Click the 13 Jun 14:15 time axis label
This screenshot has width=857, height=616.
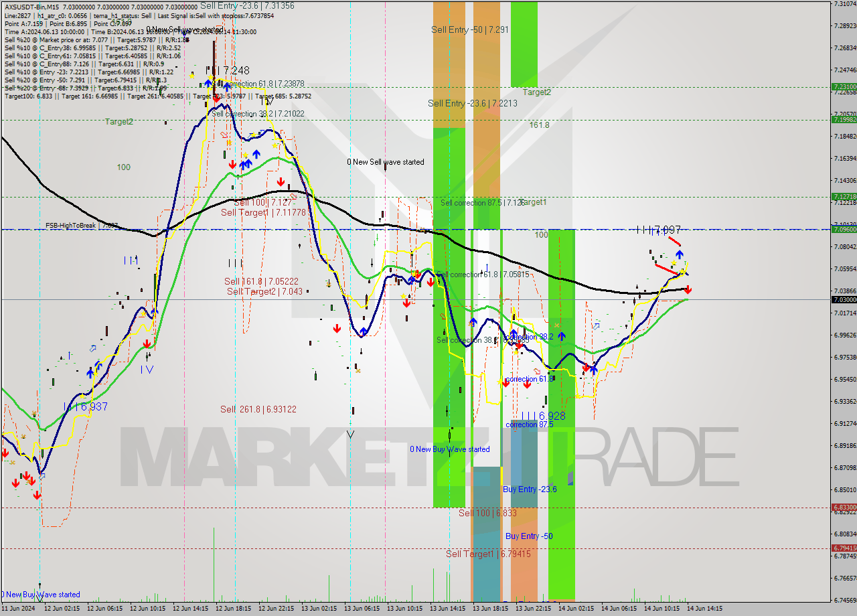(x=449, y=609)
